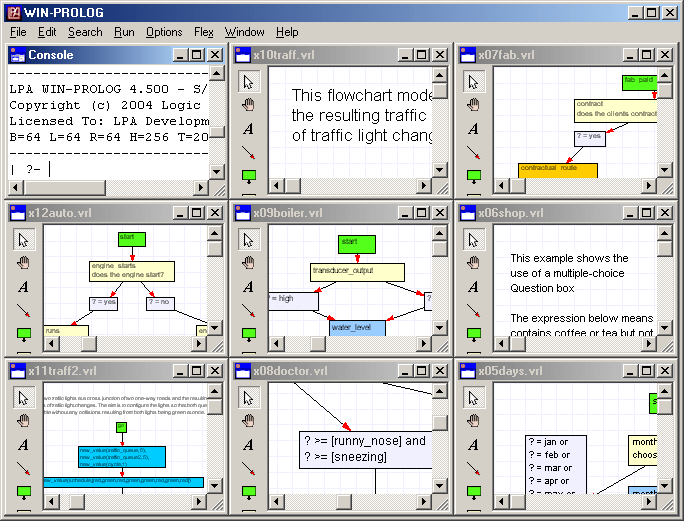
Task: Select the hand pan tool in x12auto.vrl
Action: (x=24, y=263)
